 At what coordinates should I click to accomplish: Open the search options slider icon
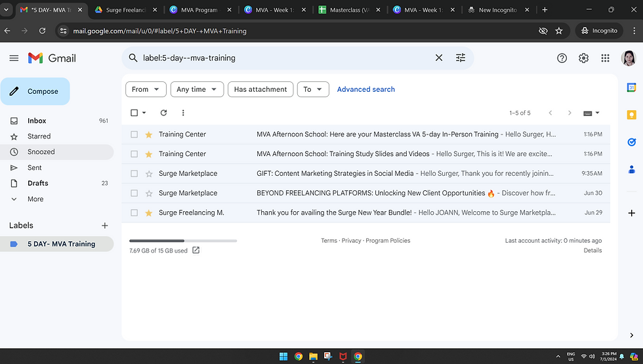coord(461,58)
